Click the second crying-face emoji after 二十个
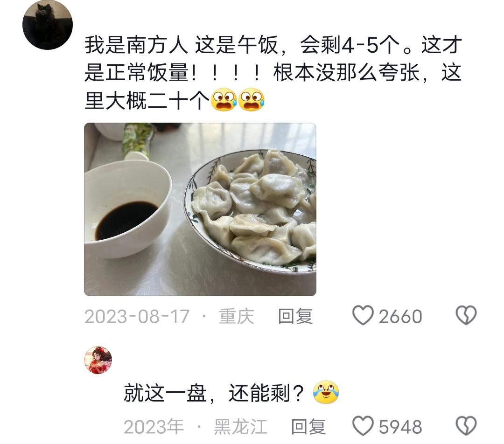 coord(252,100)
